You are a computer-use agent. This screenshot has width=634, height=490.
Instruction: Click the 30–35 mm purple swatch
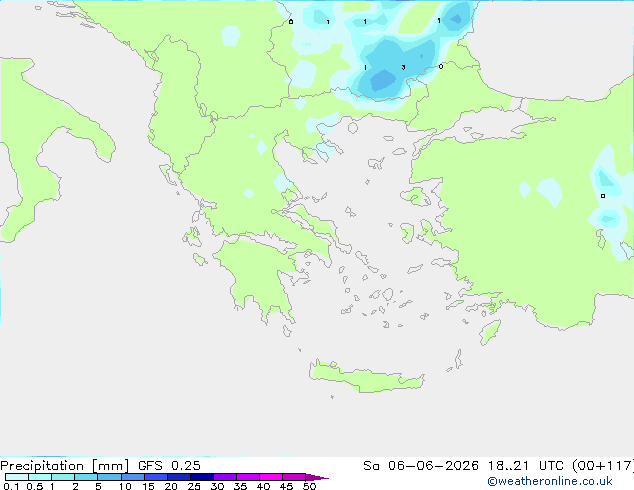click(225, 477)
